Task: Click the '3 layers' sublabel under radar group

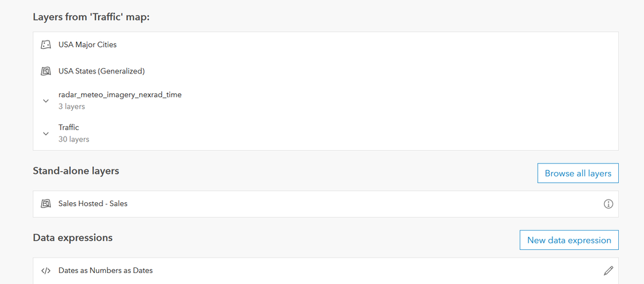Action: 72,106
